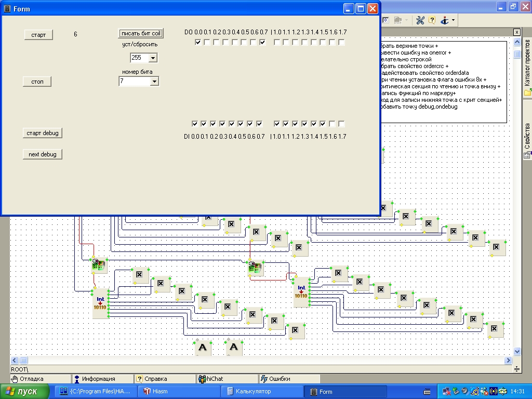Click the yellow question-mark help icon
This screenshot has width=532, height=399.
(x=432, y=20)
